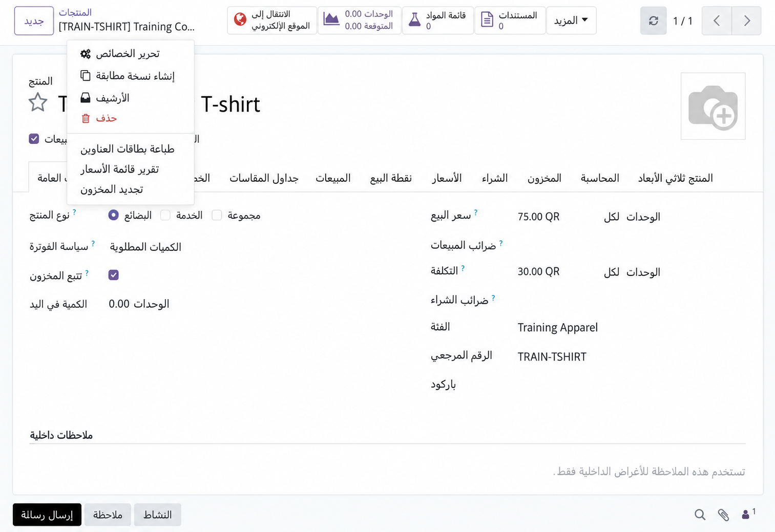The height and width of the screenshot is (532, 775).
Task: Click help mark beside سعر البيع
Action: point(476,212)
